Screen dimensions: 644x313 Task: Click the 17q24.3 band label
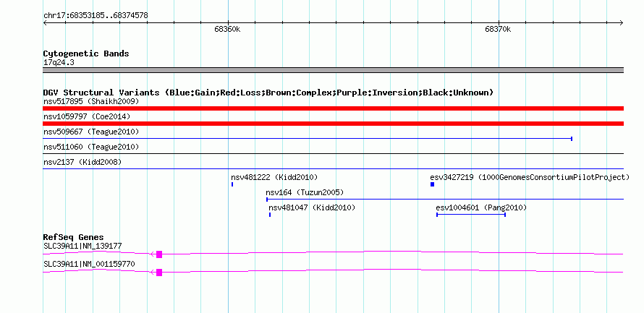click(x=59, y=63)
